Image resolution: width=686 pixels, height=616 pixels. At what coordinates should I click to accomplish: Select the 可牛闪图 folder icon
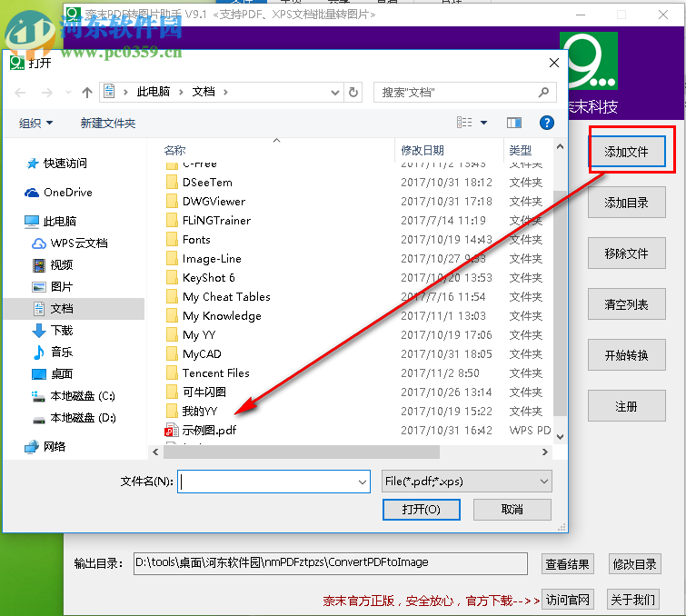pyautogui.click(x=172, y=392)
